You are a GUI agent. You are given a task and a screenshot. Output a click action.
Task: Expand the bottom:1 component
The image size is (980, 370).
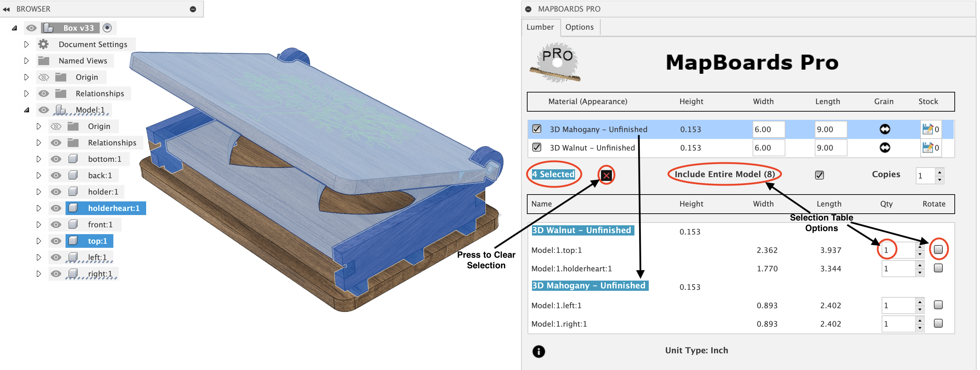[39, 159]
